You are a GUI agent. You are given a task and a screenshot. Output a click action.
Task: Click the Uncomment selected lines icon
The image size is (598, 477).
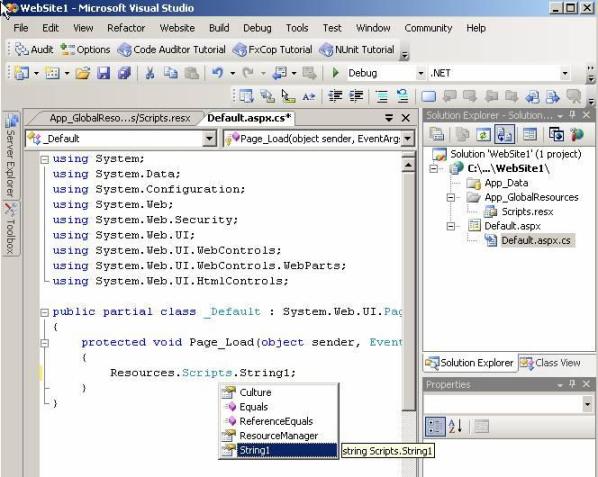click(x=402, y=96)
